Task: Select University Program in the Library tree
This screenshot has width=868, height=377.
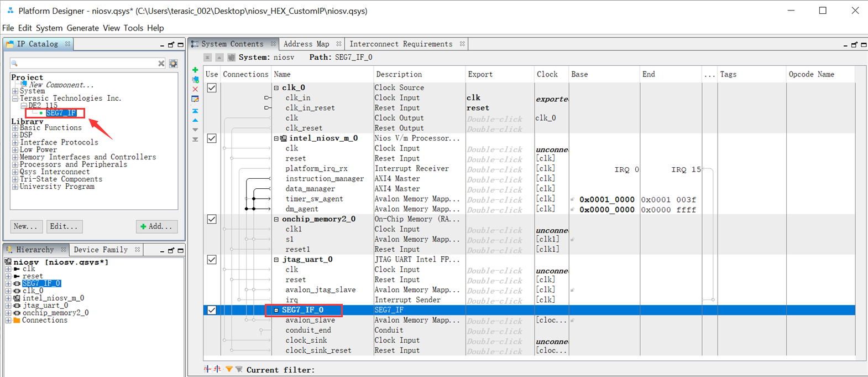Action: coord(57,187)
